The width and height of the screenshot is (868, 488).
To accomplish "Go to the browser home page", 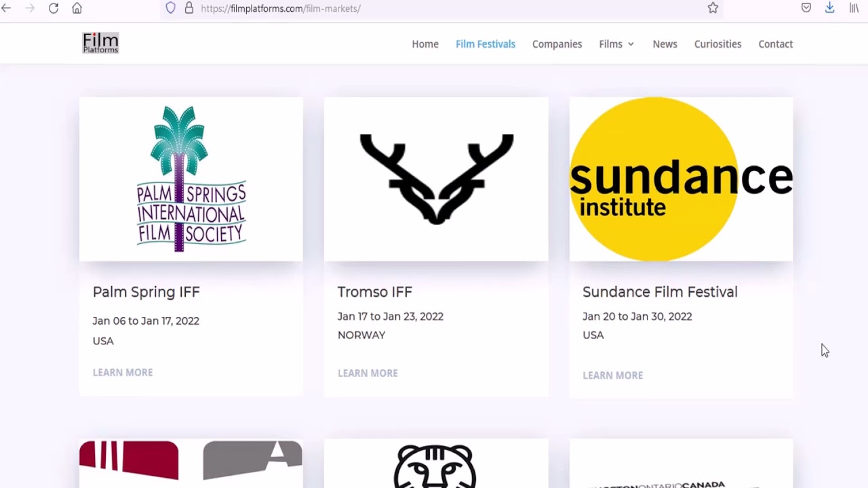I will point(77,8).
